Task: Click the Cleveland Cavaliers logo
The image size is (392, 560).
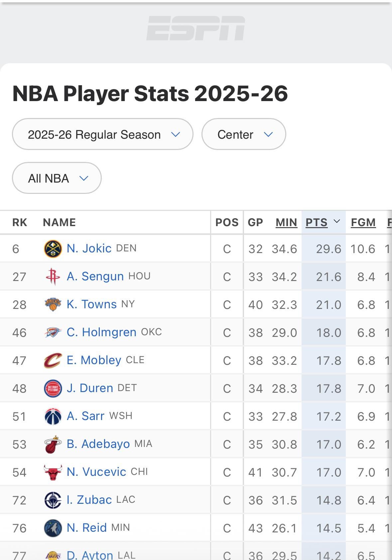Action: (x=53, y=360)
